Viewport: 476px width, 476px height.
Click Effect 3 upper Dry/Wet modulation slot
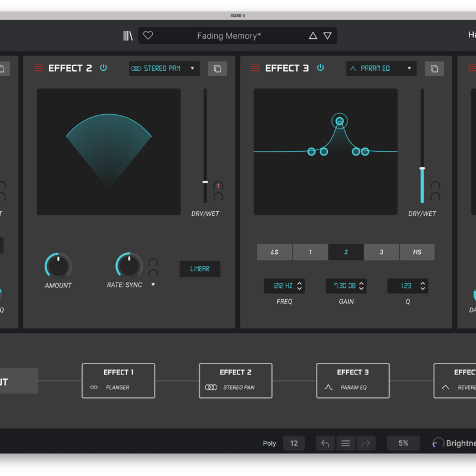[436, 186]
